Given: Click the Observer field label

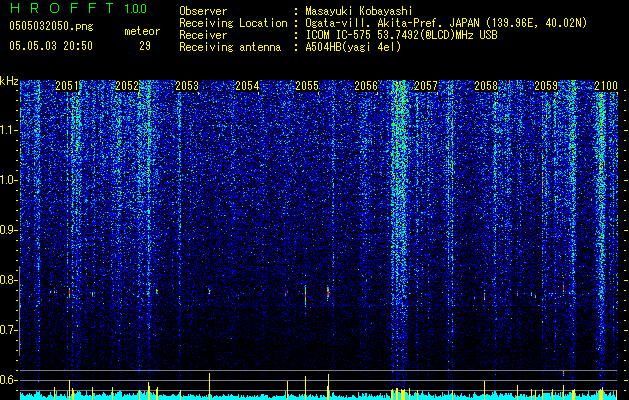Looking at the screenshot, I should point(203,11).
